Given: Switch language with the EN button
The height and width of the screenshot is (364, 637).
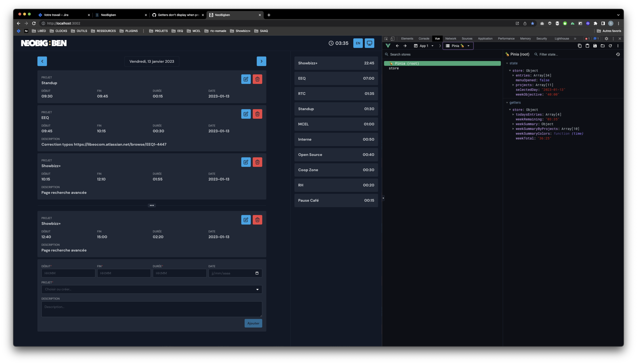Looking at the screenshot, I should coord(358,43).
